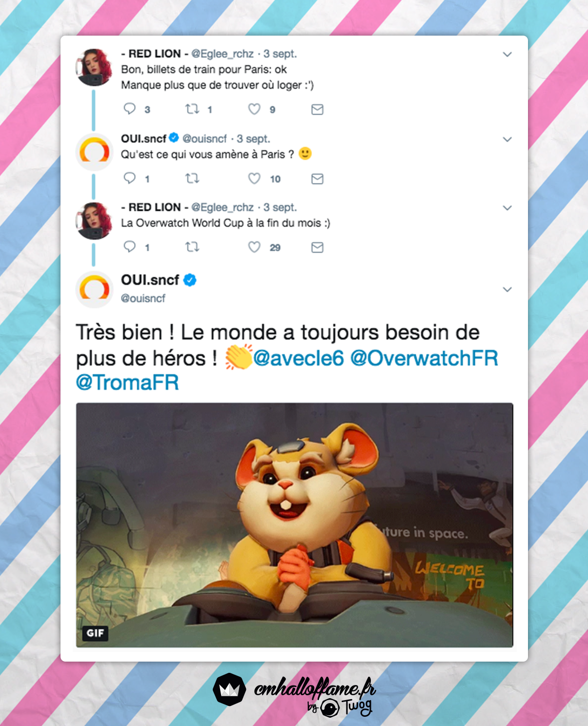Screen dimensions: 588x726
Task: Retweet the train tickets tweet
Action: pos(192,109)
